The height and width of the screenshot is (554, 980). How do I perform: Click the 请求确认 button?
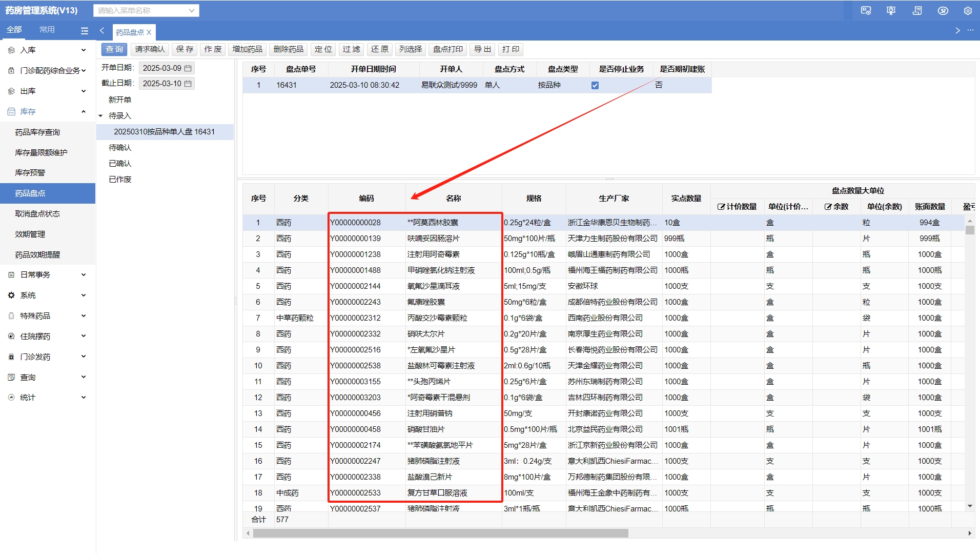point(150,49)
